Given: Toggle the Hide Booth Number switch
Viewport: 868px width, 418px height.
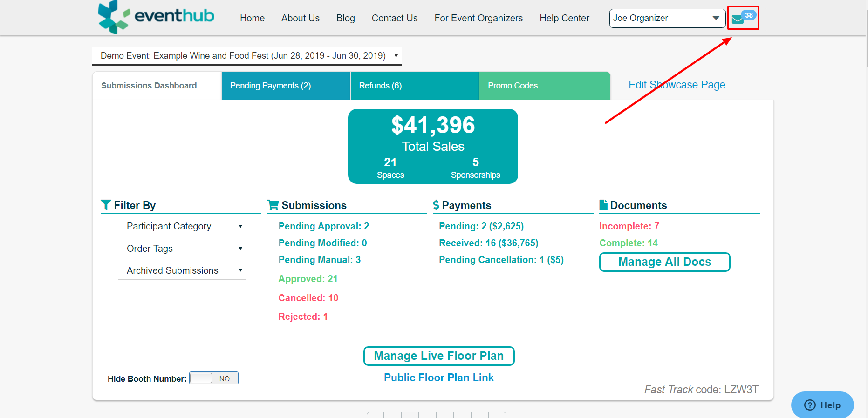Looking at the screenshot, I should pyautogui.click(x=214, y=378).
